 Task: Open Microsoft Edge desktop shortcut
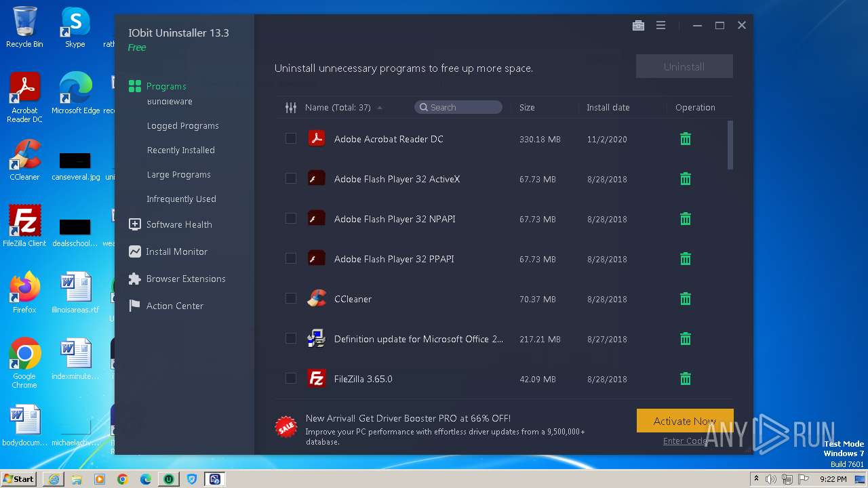pyautogui.click(x=76, y=93)
